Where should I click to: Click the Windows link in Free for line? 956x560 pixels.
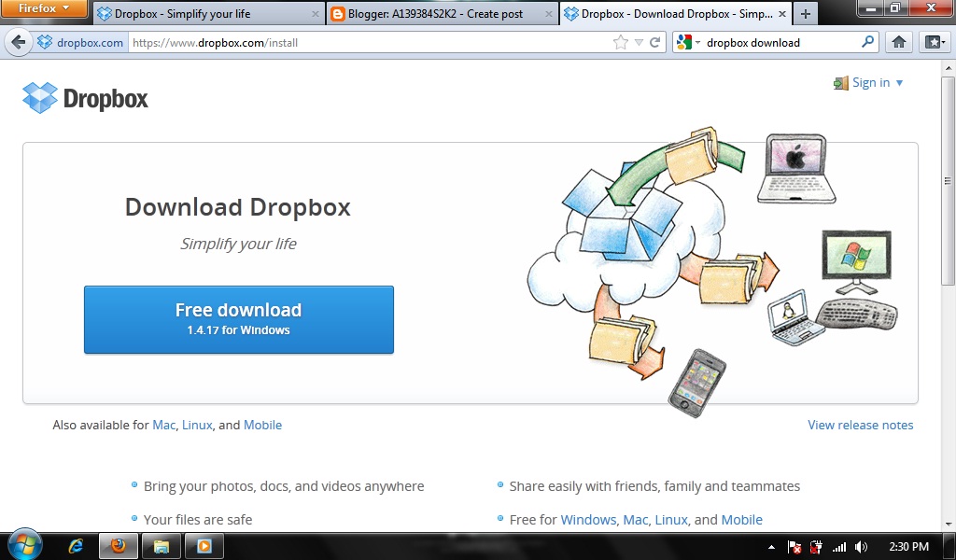tap(588, 519)
